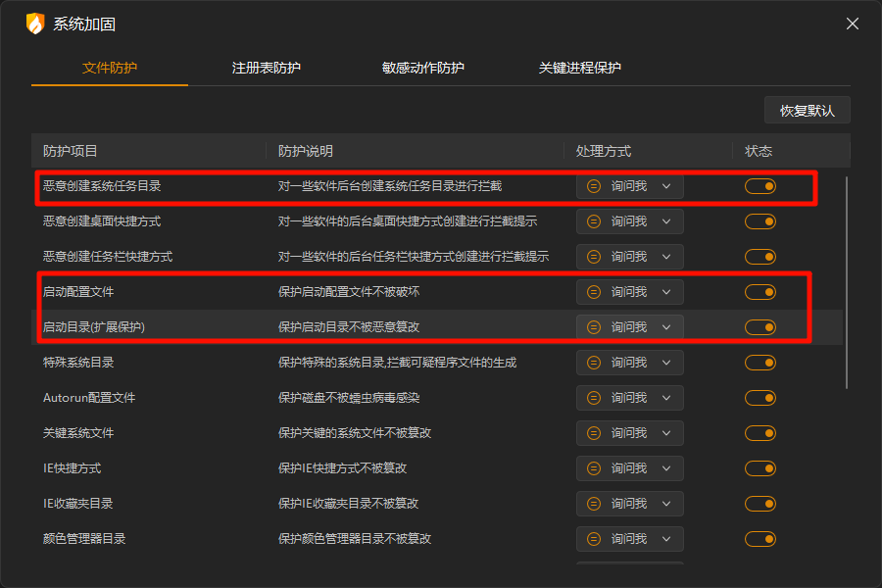
Task: Click description 保护关键的系统文件不被篡改
Action: pos(355,433)
